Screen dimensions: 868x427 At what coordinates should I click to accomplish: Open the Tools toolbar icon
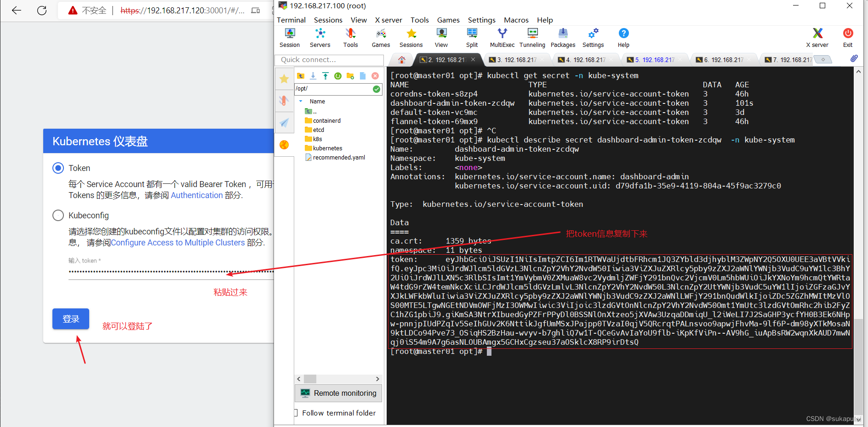(x=350, y=38)
